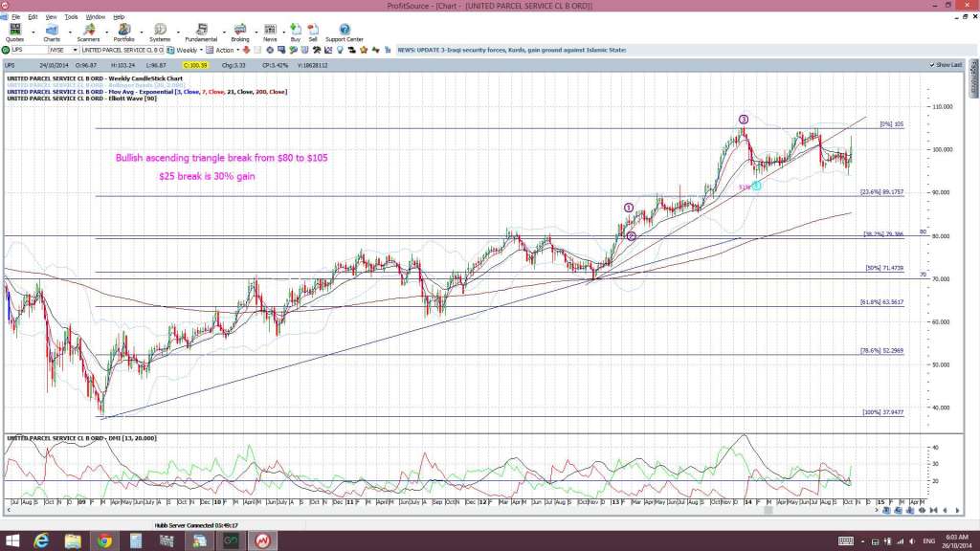Image resolution: width=980 pixels, height=551 pixels.
Task: Expand the Fundamental dropdown arrow
Action: 224,33
